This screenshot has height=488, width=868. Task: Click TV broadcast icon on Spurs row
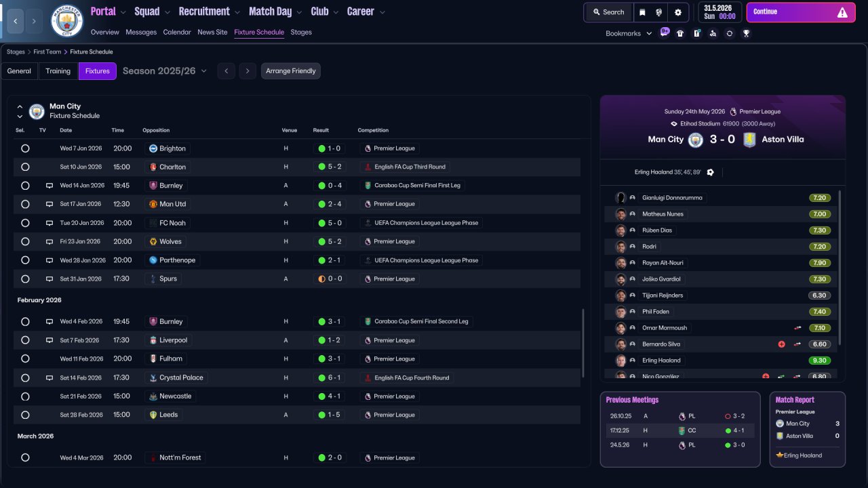point(49,279)
